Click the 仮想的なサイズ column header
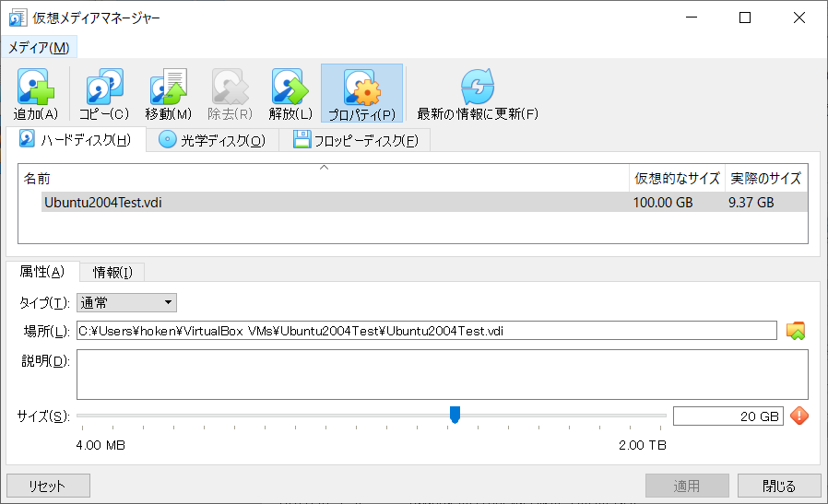 tap(677, 179)
